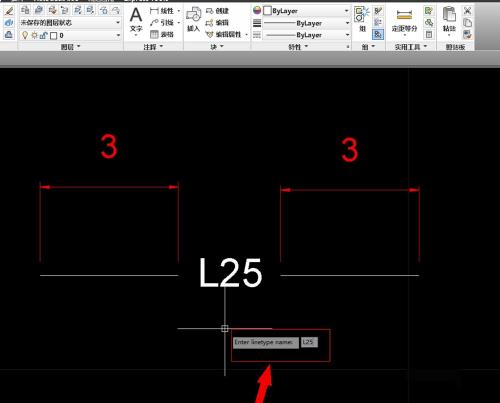This screenshot has height=403, width=500.
Task: Click the 粘贴 paste icon
Action: click(449, 19)
